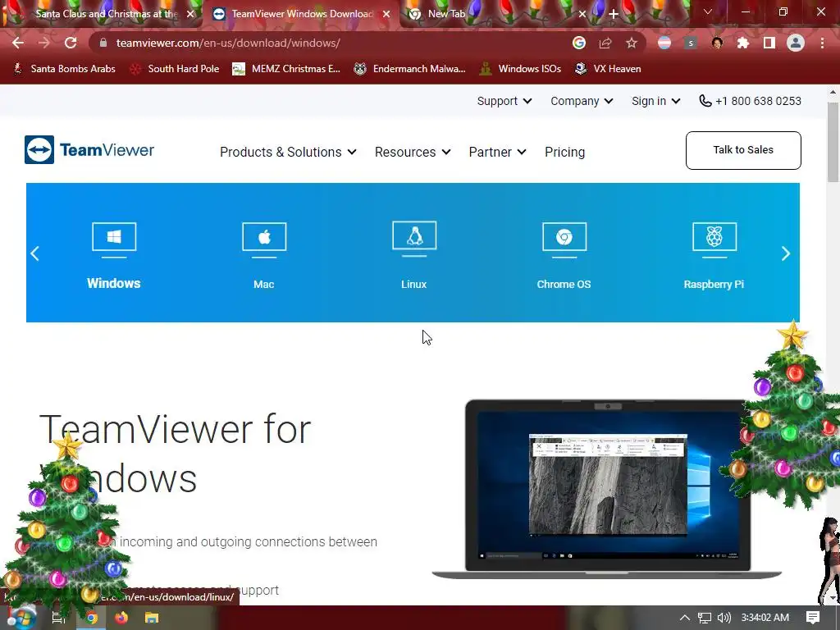Toggle the Chrome side panel icon
The image size is (840, 630).
pyautogui.click(x=769, y=43)
